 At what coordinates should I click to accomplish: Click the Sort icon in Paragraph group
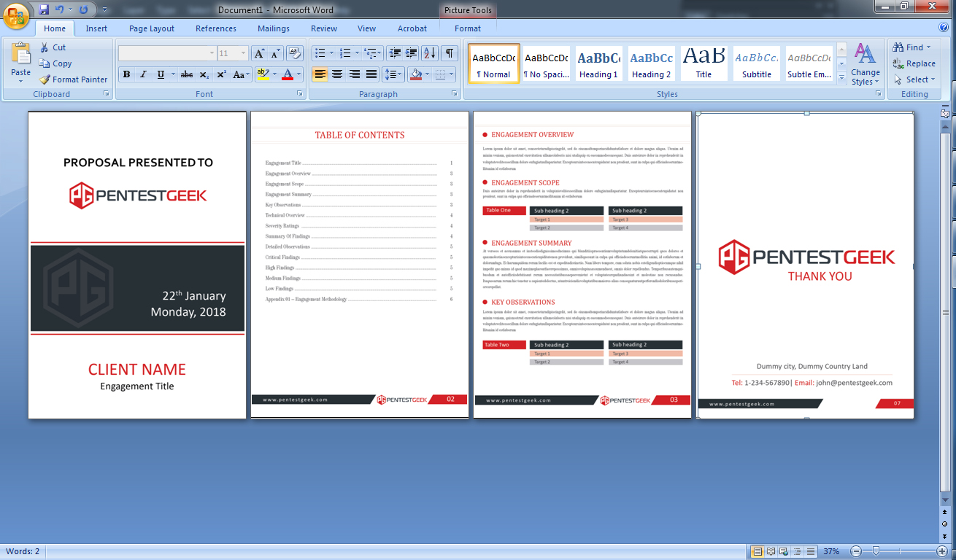coord(430,53)
